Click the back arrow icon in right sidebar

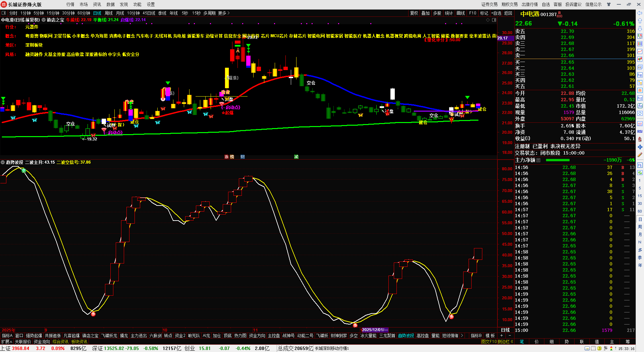click(640, 13)
